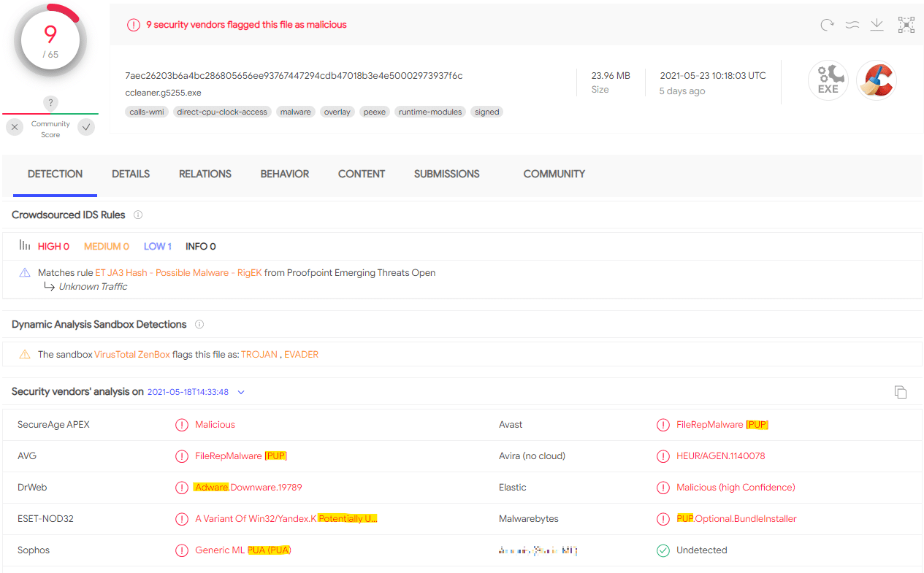
Task: Click the warning triangle by ET JA3 rule
Action: click(x=25, y=272)
